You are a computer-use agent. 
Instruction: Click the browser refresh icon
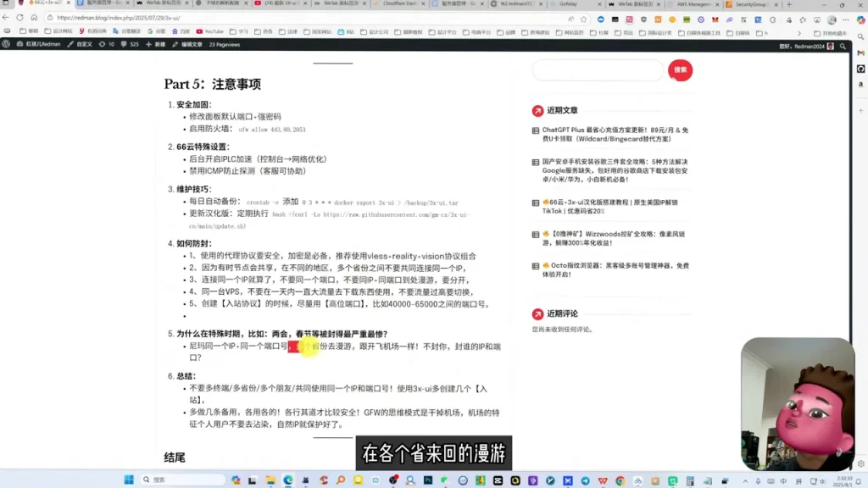[19, 18]
